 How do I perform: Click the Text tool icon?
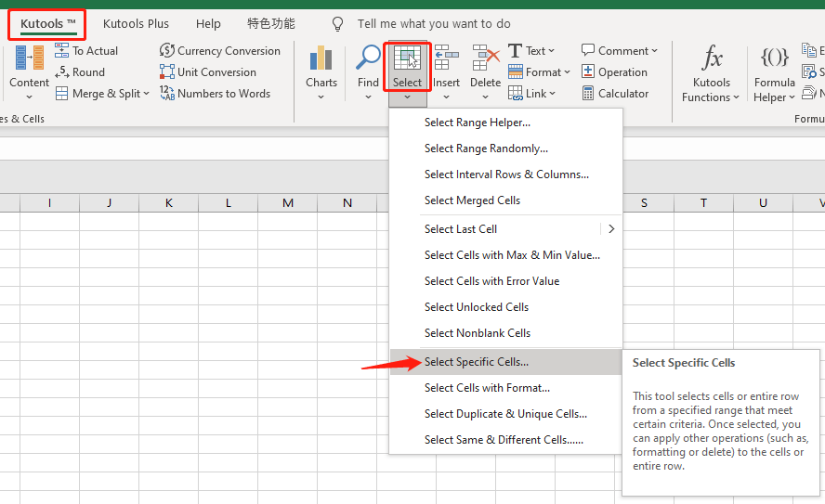tap(515, 50)
